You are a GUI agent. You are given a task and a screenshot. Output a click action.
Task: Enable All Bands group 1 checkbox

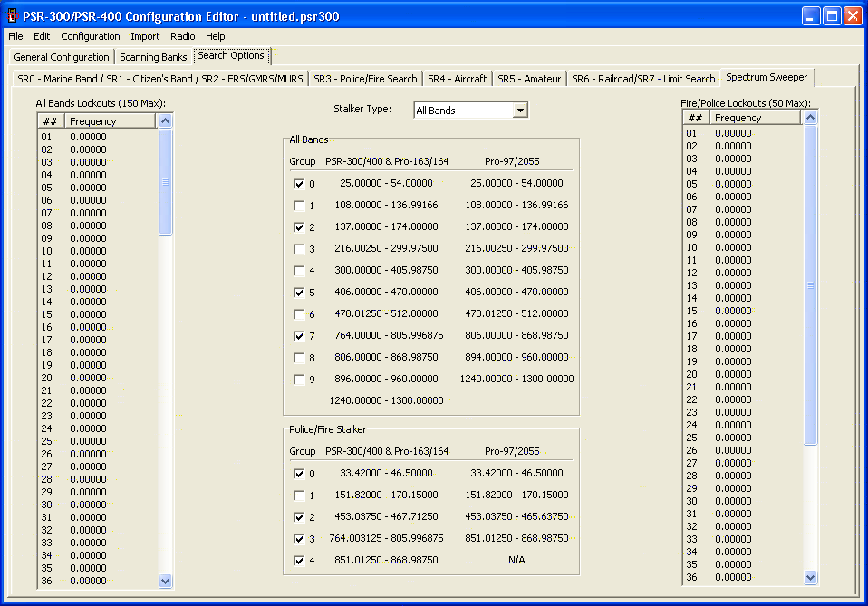tap(299, 206)
